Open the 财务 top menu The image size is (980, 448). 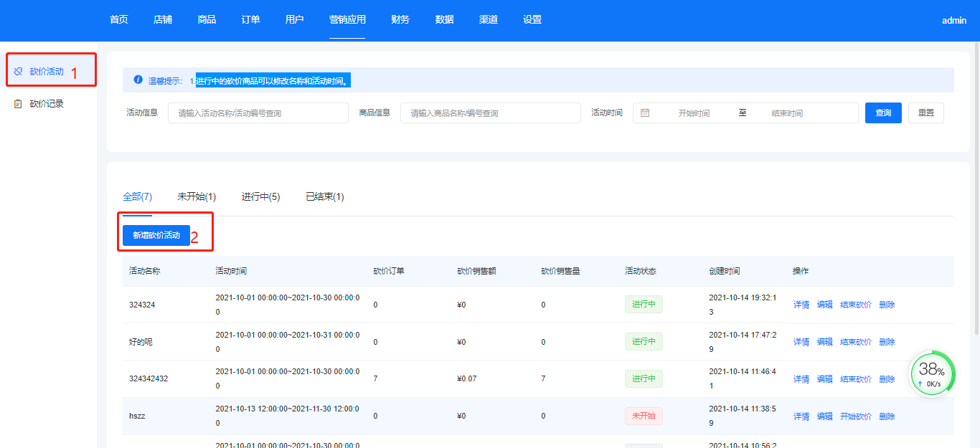(400, 20)
